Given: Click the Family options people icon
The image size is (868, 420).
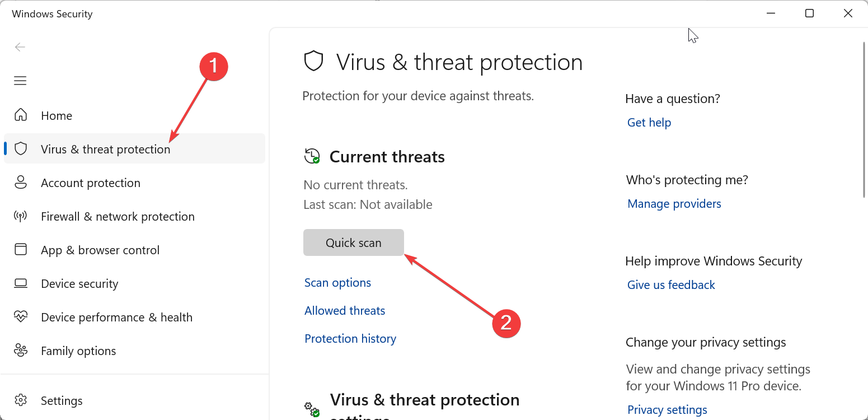Looking at the screenshot, I should point(21,351).
